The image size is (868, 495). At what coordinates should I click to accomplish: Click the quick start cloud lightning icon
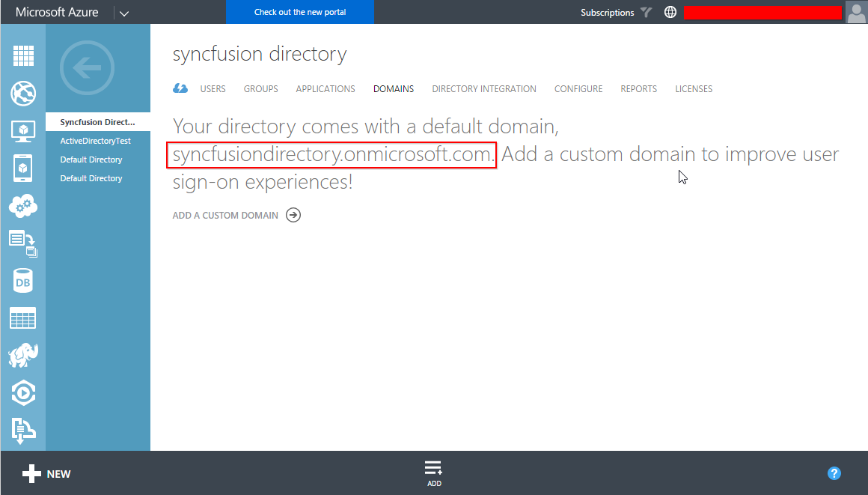(x=180, y=88)
